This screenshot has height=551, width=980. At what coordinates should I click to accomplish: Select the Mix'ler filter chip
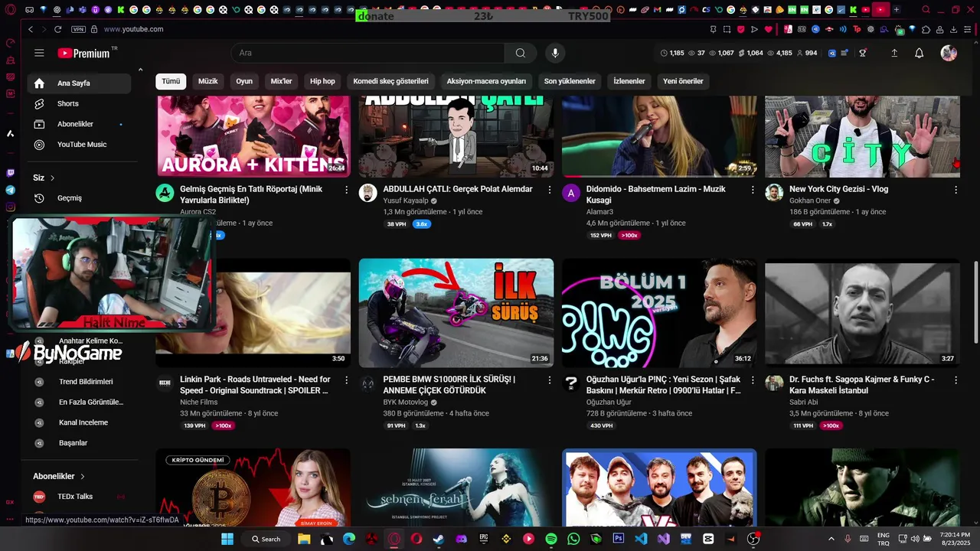coord(281,81)
